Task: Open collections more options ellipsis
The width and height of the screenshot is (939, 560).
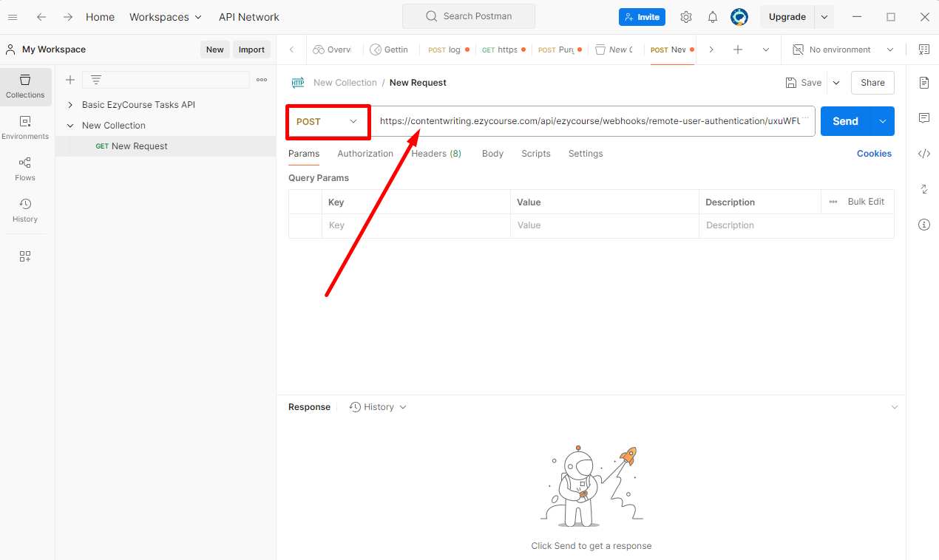Action: [262, 80]
